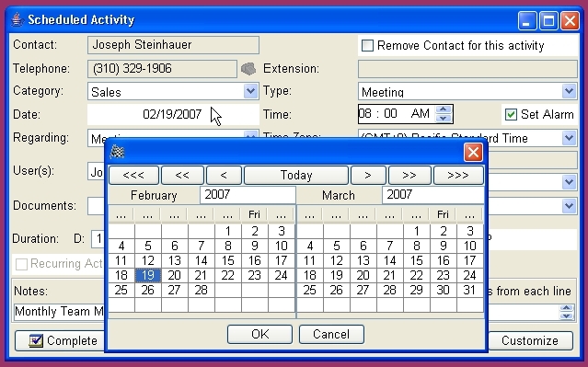Advance one month with > button
Image resolution: width=588 pixels, height=367 pixels.
pyautogui.click(x=368, y=175)
